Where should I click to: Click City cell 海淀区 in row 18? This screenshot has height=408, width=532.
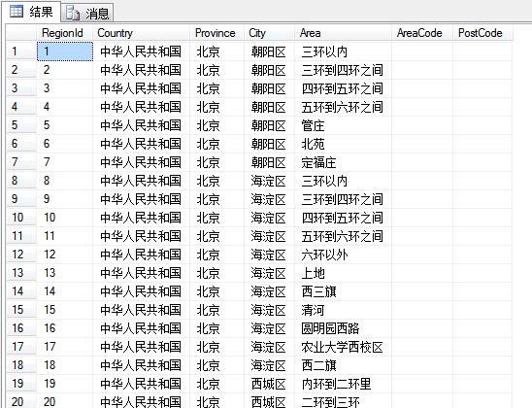(x=269, y=365)
